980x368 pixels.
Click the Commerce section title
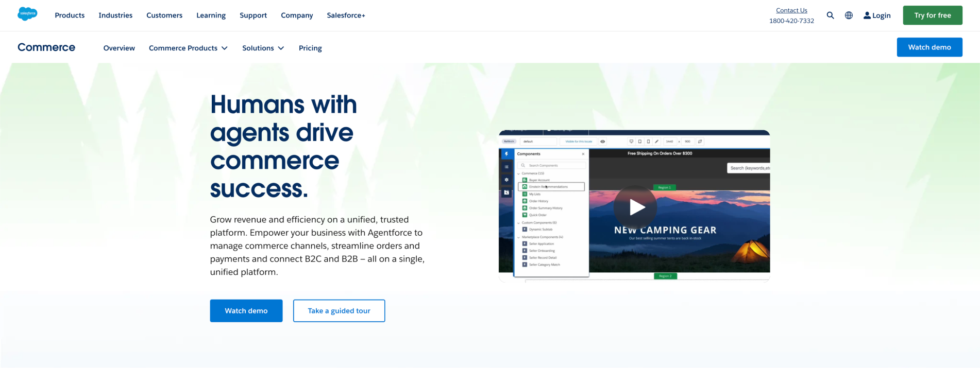(46, 47)
